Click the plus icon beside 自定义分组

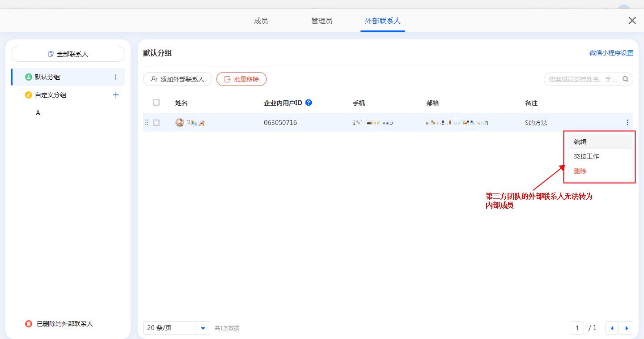[116, 95]
